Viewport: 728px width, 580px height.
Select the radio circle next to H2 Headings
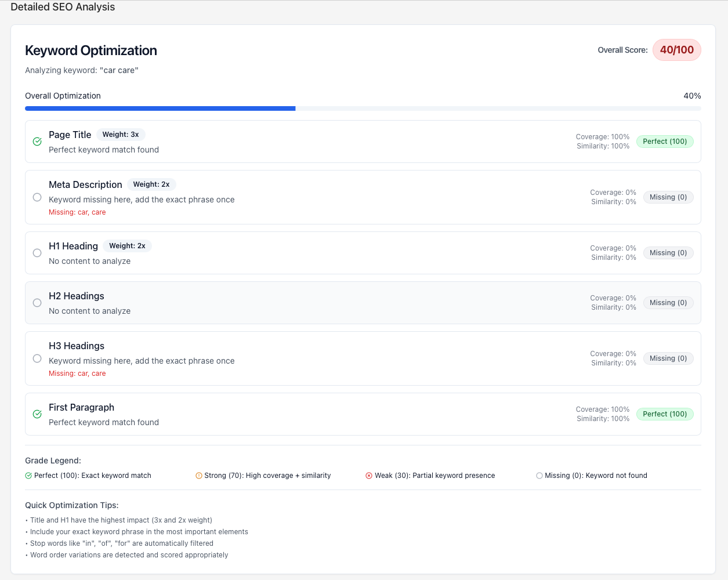37,303
